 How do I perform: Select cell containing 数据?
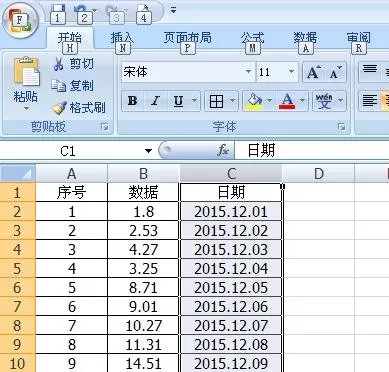click(x=143, y=192)
